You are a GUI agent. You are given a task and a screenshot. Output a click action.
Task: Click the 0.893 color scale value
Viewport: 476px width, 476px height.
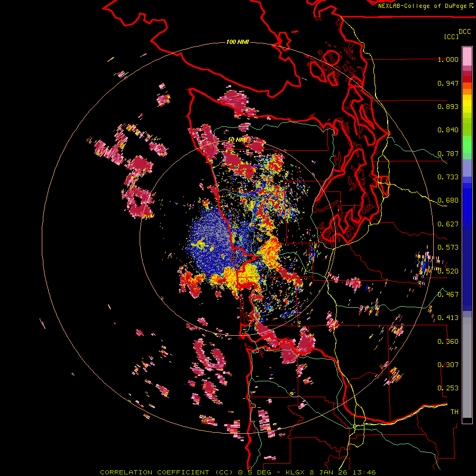point(448,106)
